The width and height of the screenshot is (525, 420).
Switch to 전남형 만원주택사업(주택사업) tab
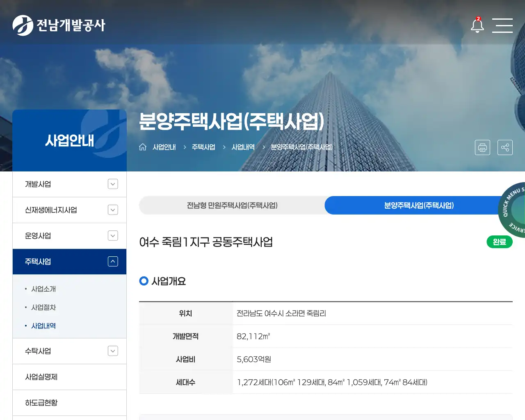(232, 205)
